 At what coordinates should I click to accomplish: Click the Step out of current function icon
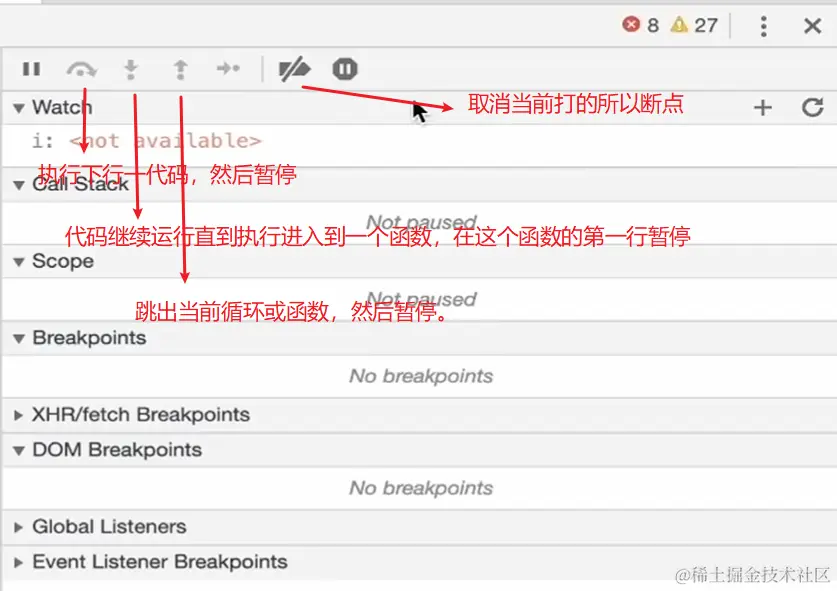tap(180, 69)
